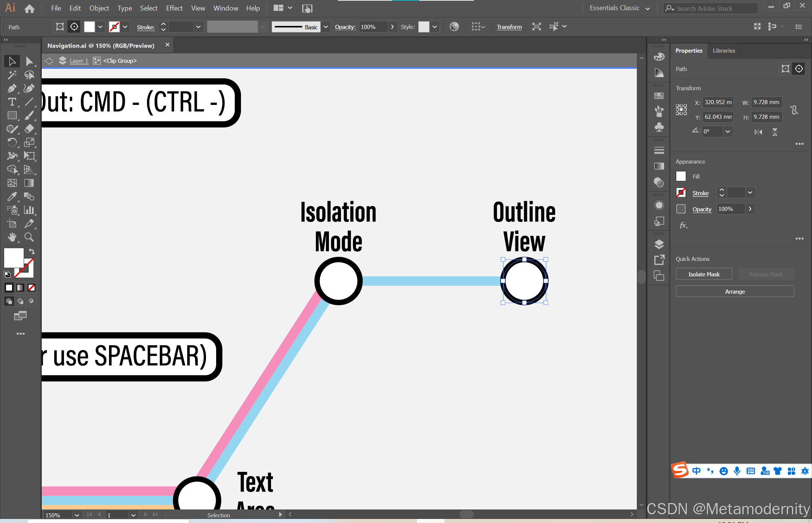Open the zoom level dropdown at 150%

click(77, 515)
